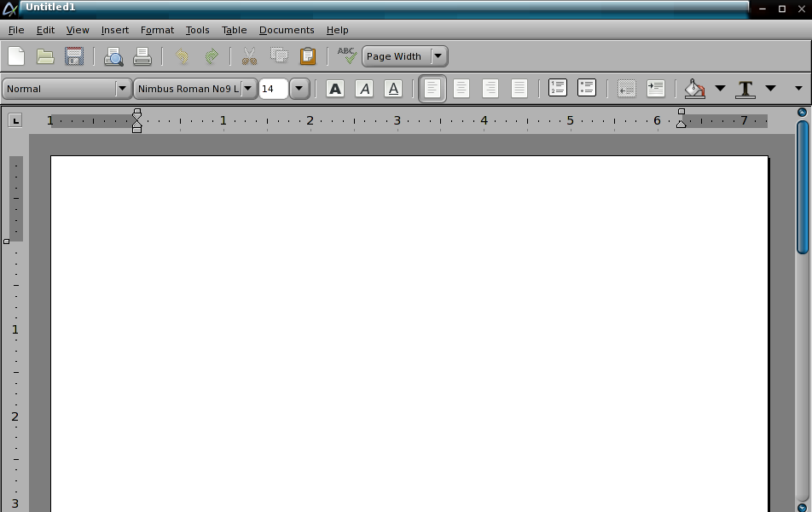Undo the last action
Image resolution: width=812 pixels, height=512 pixels.
(x=182, y=56)
